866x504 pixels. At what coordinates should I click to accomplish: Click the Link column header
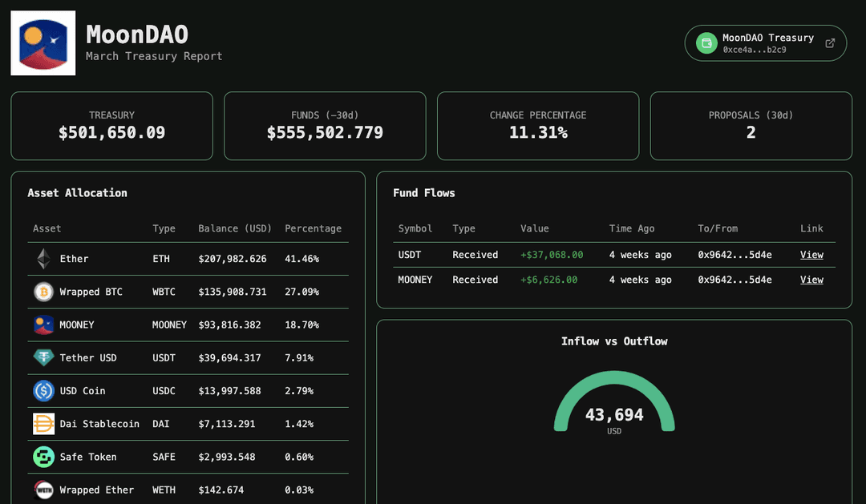point(811,228)
